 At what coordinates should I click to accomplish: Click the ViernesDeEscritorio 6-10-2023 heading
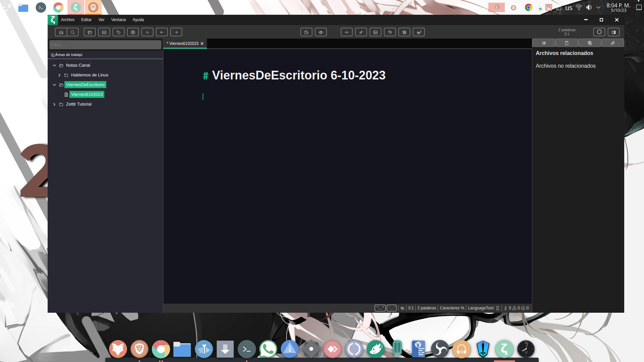coord(299,75)
